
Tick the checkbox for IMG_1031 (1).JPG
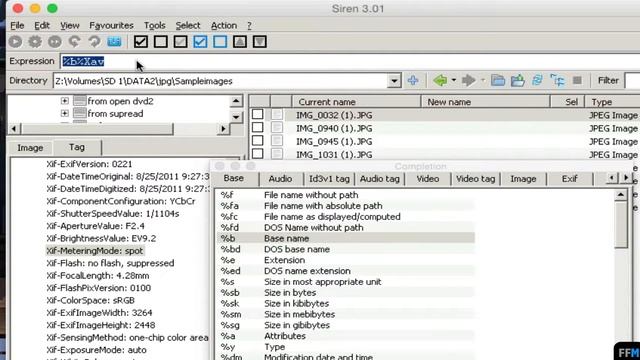click(x=257, y=154)
